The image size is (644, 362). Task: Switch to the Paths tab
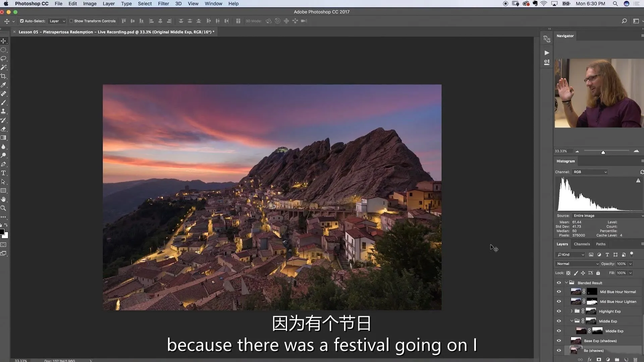601,244
